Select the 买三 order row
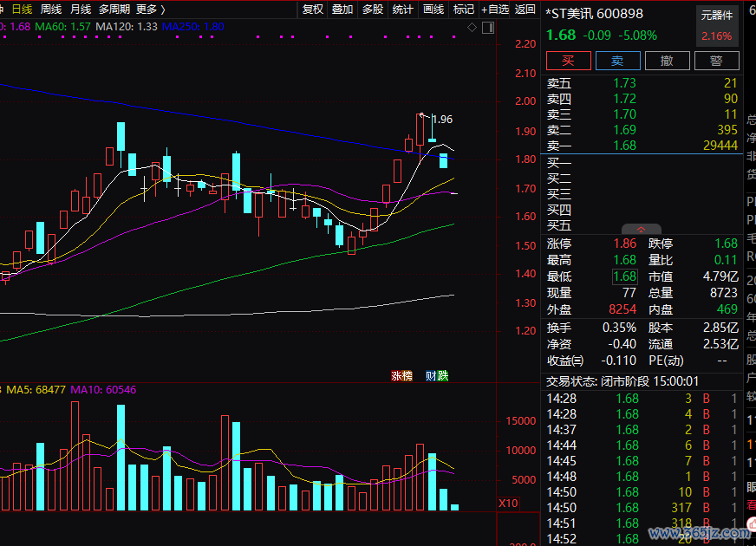The width and height of the screenshot is (756, 546). pyautogui.click(x=642, y=194)
